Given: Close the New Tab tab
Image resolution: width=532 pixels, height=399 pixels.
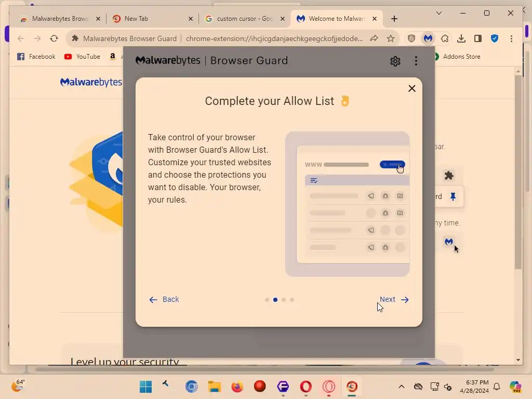Looking at the screenshot, I should [191, 19].
